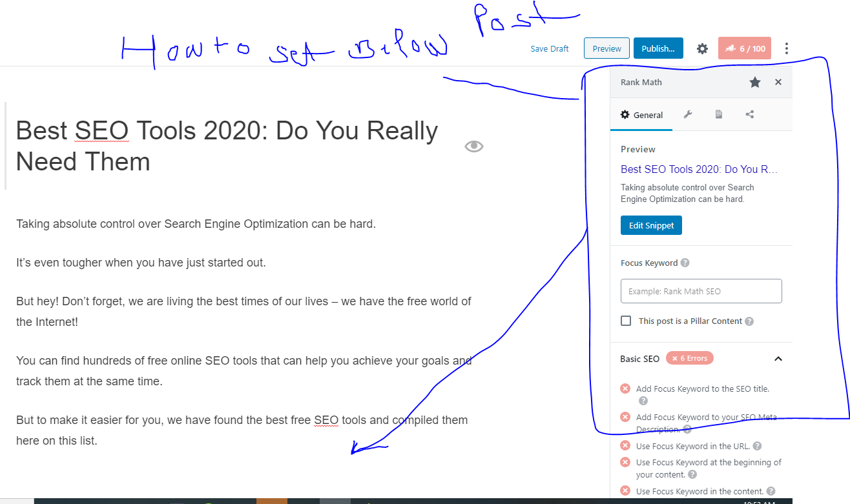Close the Rank Math sidebar panel
The height and width of the screenshot is (504, 850).
(x=778, y=82)
